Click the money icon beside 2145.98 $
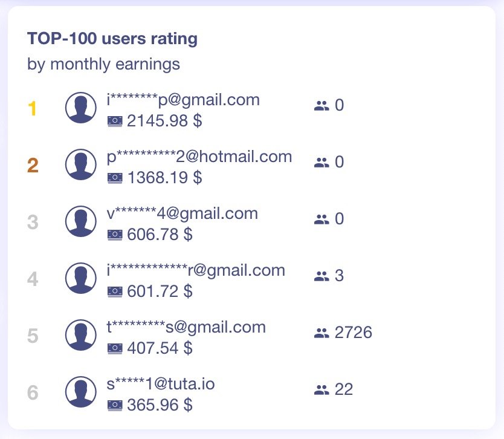The width and height of the screenshot is (504, 439). pos(115,121)
